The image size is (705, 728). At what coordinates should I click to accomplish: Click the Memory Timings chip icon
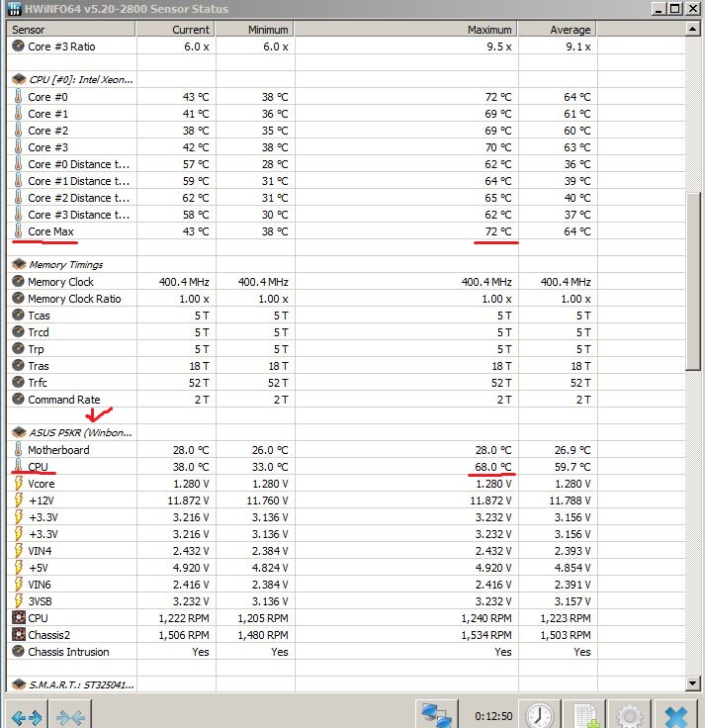click(19, 264)
